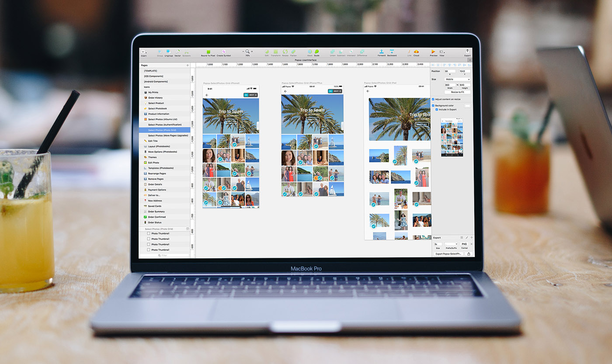
Task: Select the Popsa-SelectPhotos-Grid-iPhoneX artboard title
Action: 221,83
